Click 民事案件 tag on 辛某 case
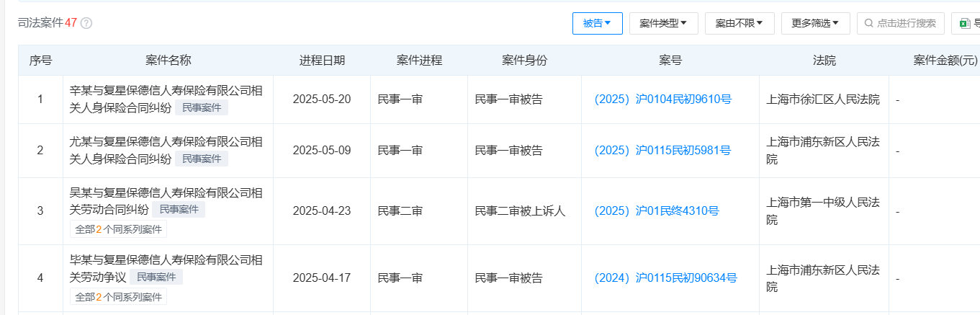The image size is (980, 315). pyautogui.click(x=202, y=107)
